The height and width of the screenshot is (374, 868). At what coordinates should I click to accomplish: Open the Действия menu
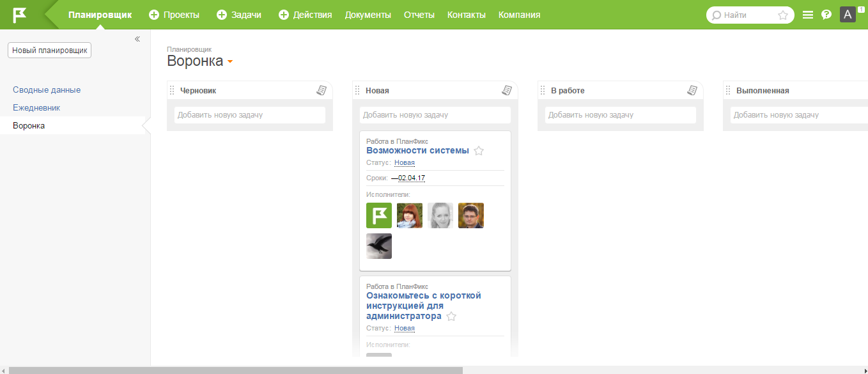[313, 15]
